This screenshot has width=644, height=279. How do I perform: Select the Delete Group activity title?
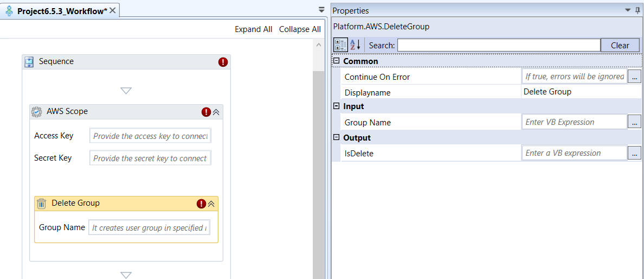pyautogui.click(x=75, y=203)
